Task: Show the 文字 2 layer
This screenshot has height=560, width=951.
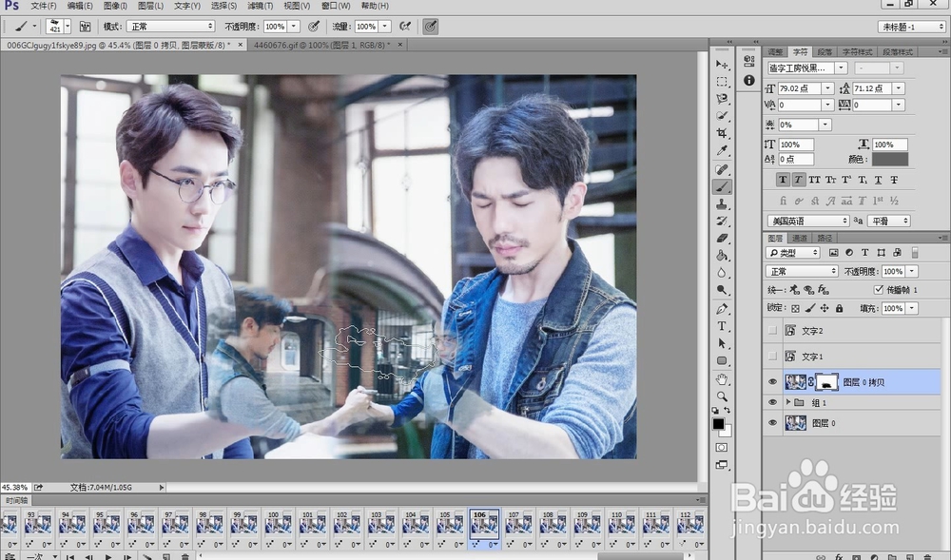Action: tap(772, 330)
